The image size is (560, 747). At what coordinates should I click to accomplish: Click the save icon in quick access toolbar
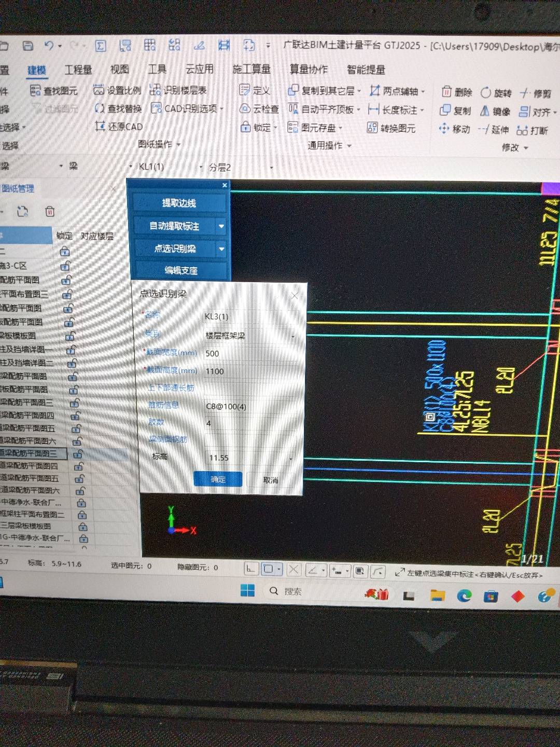click(x=28, y=46)
